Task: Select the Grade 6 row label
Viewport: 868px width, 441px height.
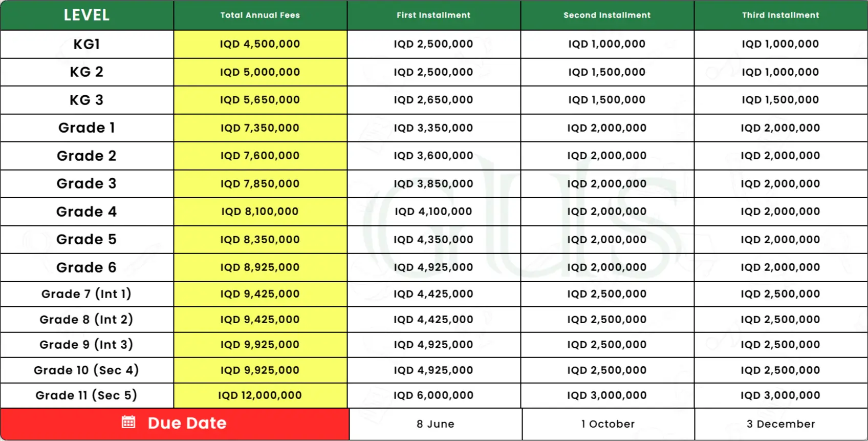Action: tap(86, 267)
